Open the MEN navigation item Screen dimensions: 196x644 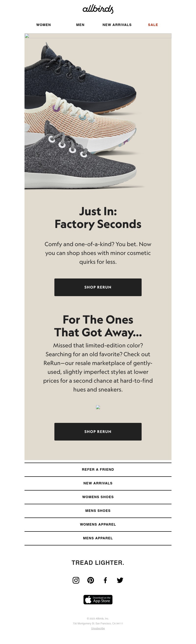[x=80, y=25]
